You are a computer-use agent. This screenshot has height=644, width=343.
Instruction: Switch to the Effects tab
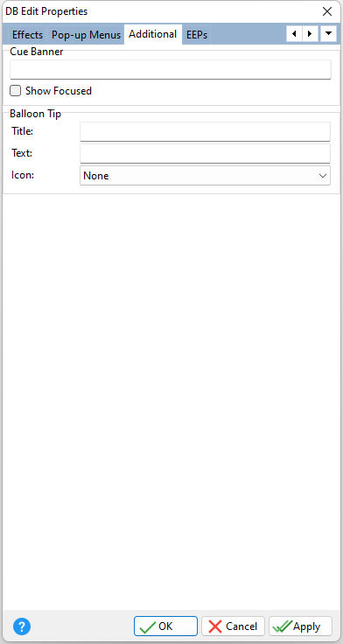[27, 35]
